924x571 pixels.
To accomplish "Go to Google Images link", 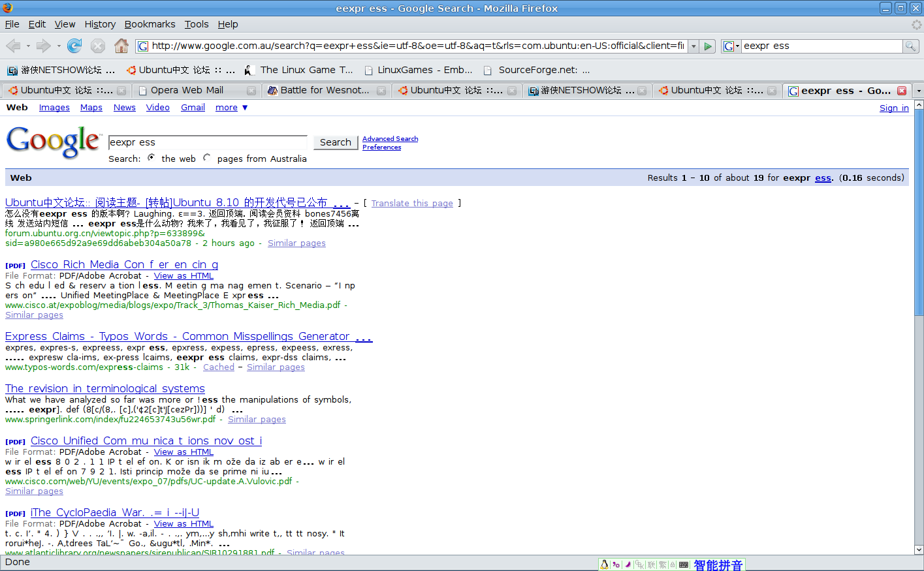I will [54, 108].
